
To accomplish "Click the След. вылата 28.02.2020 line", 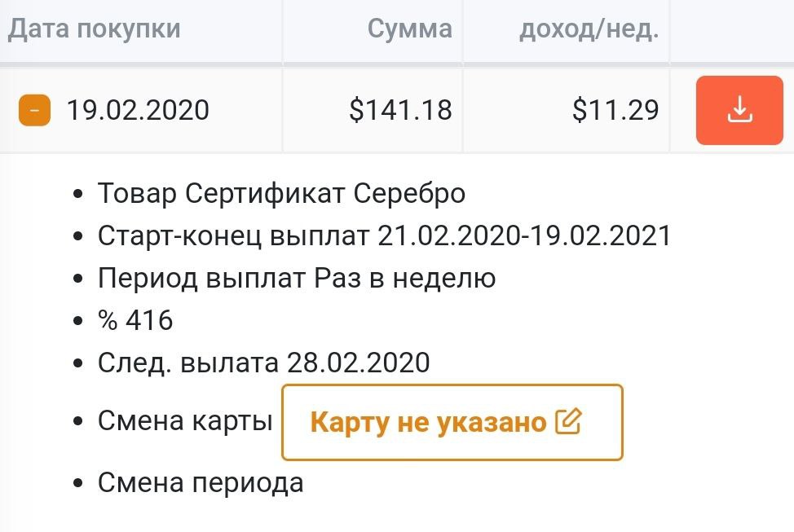I will [264, 363].
